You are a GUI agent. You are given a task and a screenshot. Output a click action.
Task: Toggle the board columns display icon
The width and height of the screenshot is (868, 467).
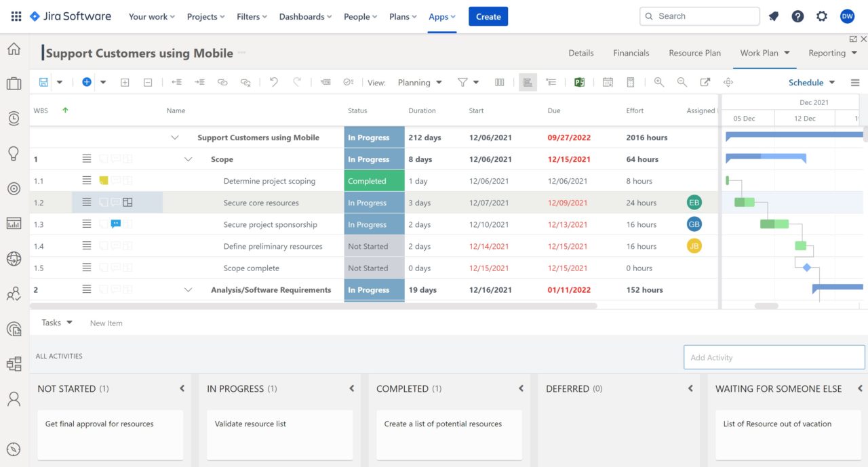(x=500, y=82)
